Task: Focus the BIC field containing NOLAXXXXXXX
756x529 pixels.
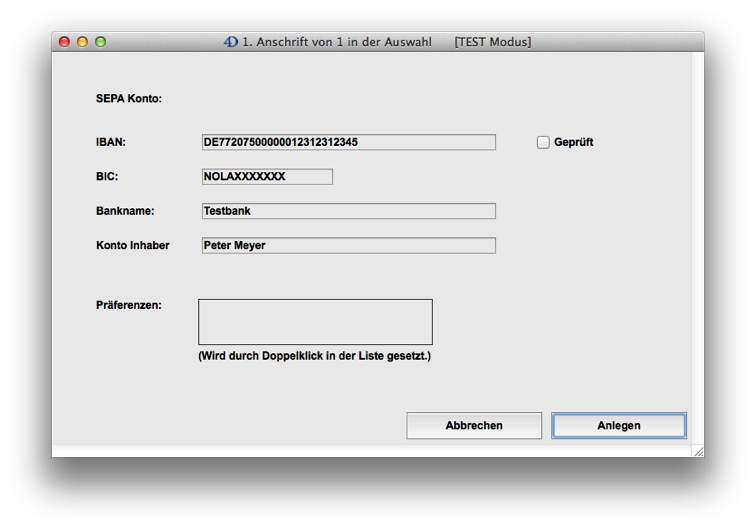Action: click(x=267, y=177)
